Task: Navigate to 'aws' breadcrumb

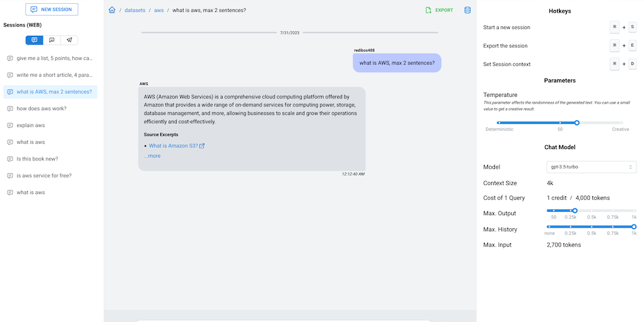Action: tap(158, 10)
